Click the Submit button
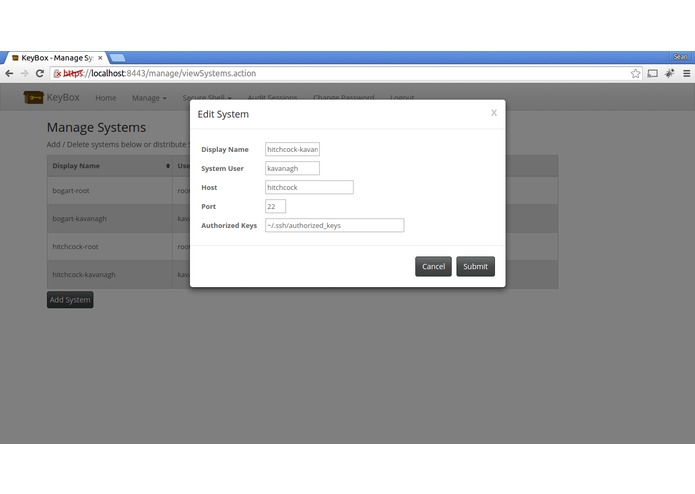The image size is (695, 494). coord(475,266)
